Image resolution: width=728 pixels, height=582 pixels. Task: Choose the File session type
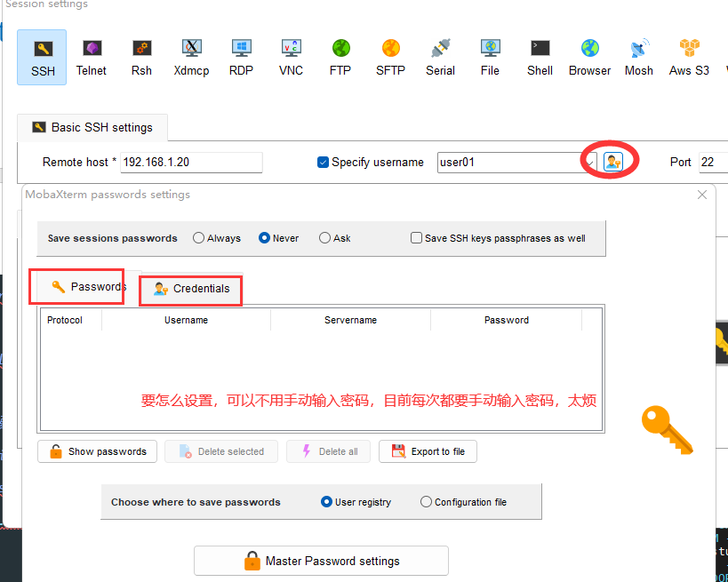pyautogui.click(x=491, y=58)
